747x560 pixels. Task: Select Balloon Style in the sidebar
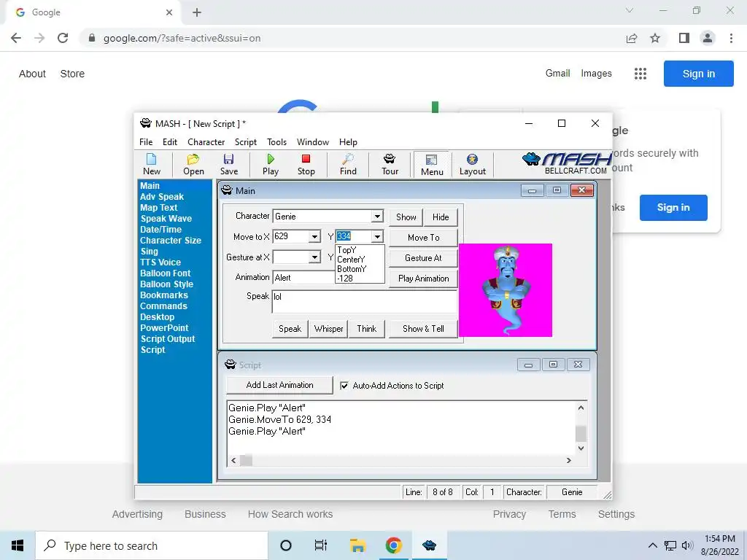click(167, 284)
